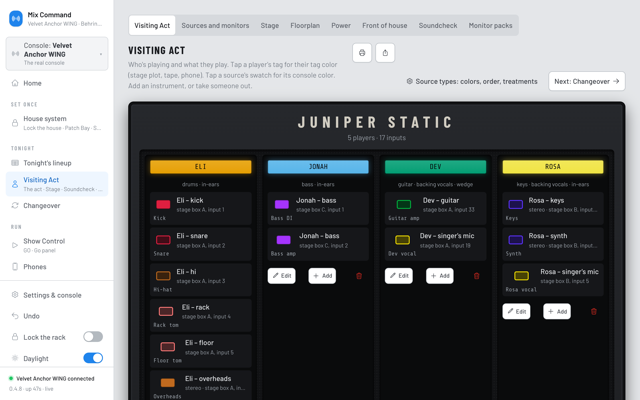
Task: Tap the Eli – hi color swatch
Action: point(163,276)
